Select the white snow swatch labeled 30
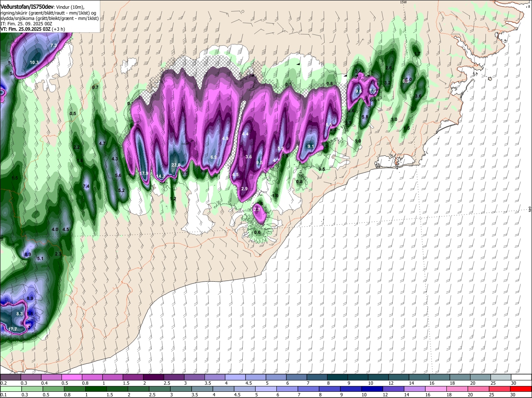This screenshot has width=532, height=398. 522,377
